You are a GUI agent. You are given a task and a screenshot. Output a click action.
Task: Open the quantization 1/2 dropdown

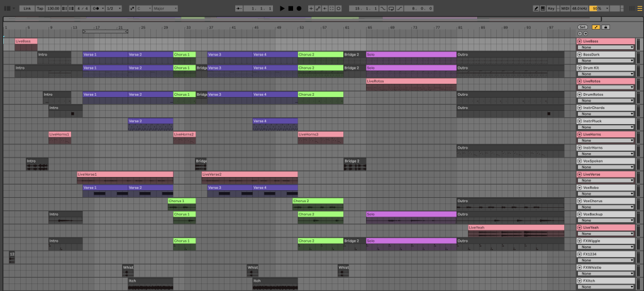pyautogui.click(x=112, y=9)
